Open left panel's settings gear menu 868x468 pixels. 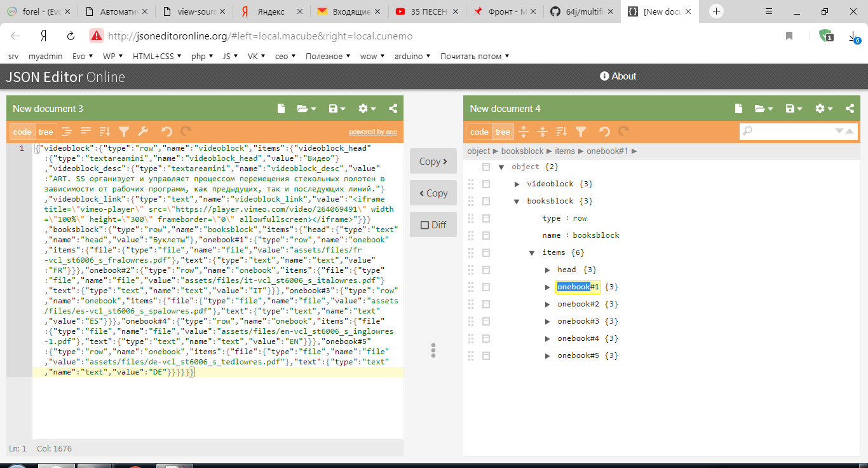(367, 109)
